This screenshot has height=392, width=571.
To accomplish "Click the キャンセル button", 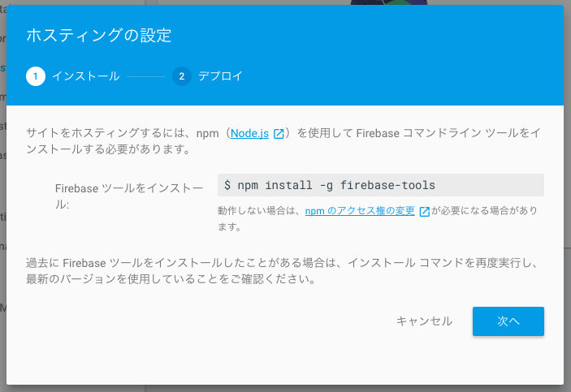I will [424, 321].
